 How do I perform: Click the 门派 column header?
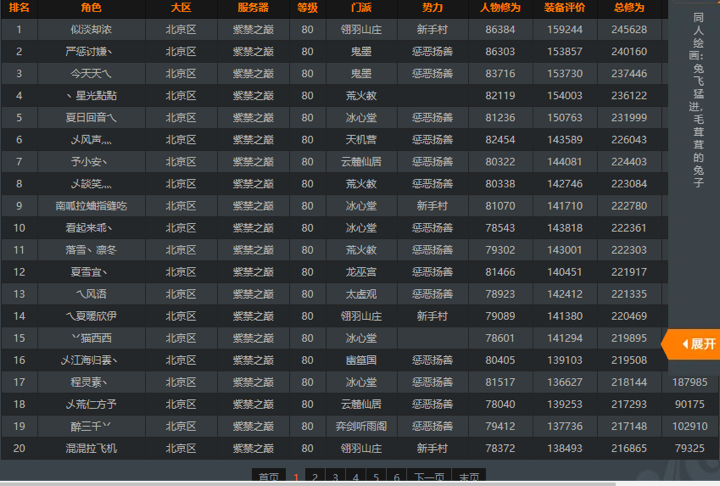[361, 7]
